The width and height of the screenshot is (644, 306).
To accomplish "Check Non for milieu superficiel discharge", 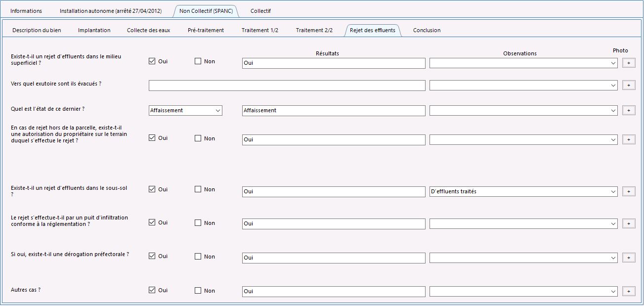I will tap(198, 61).
